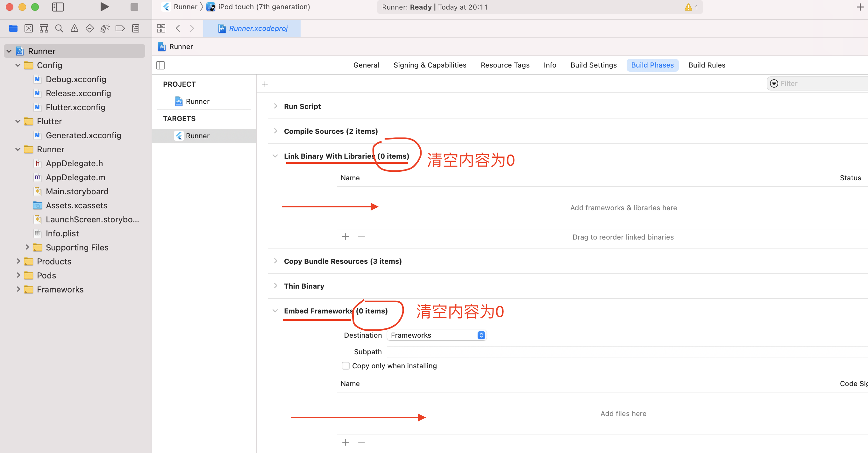Expand the Pods folder

[x=18, y=275]
